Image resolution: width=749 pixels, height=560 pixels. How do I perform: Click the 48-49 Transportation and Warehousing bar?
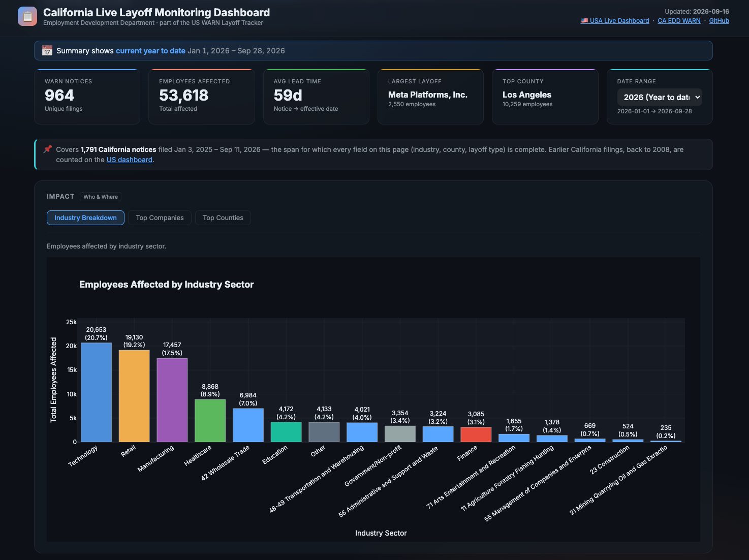[362, 432]
